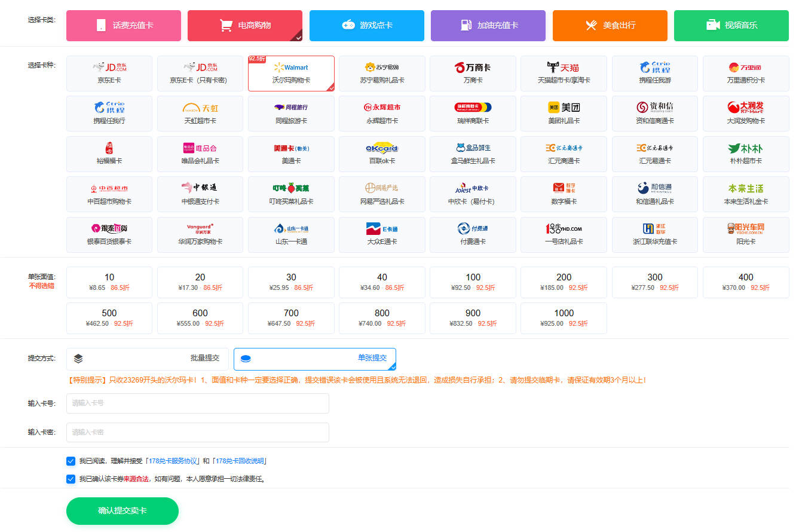Viewport: 796px width, 532px height.
Task: Select the 网易严选礼品卡 card
Action: tap(382, 194)
